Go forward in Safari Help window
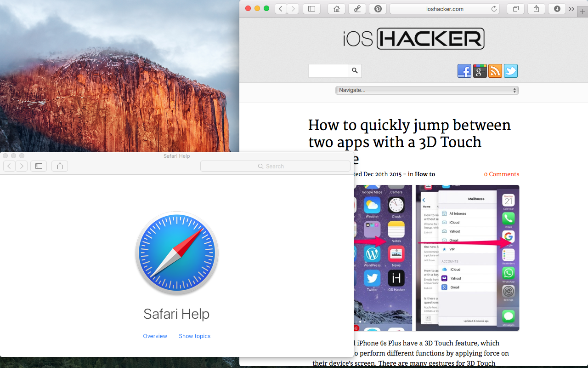The width and height of the screenshot is (588, 368). point(21,166)
